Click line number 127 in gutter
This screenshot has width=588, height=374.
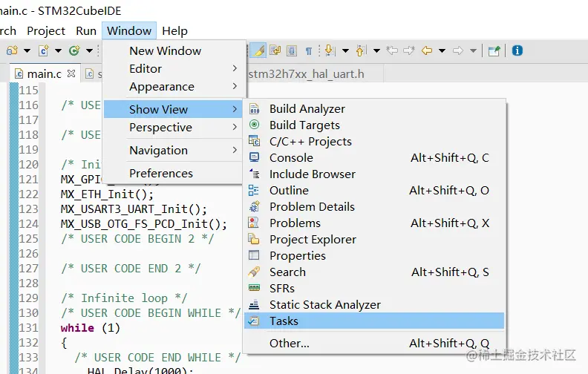click(x=28, y=269)
